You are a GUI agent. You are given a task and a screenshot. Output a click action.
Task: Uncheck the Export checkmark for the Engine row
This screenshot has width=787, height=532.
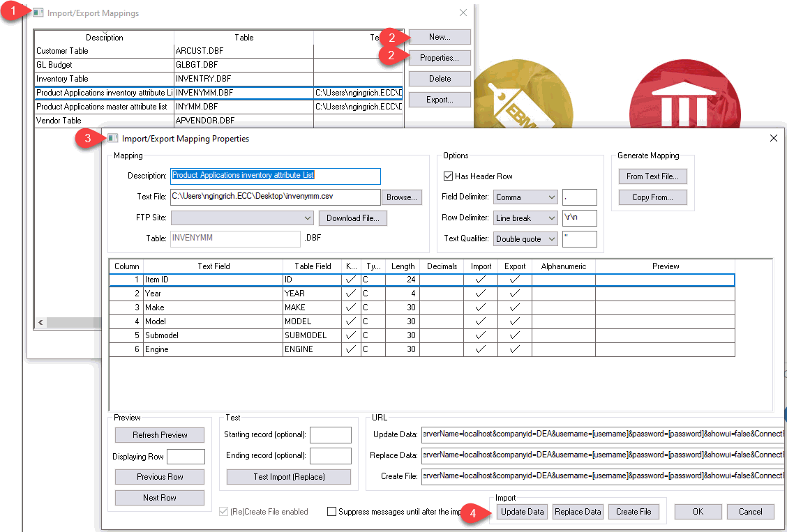[515, 349]
